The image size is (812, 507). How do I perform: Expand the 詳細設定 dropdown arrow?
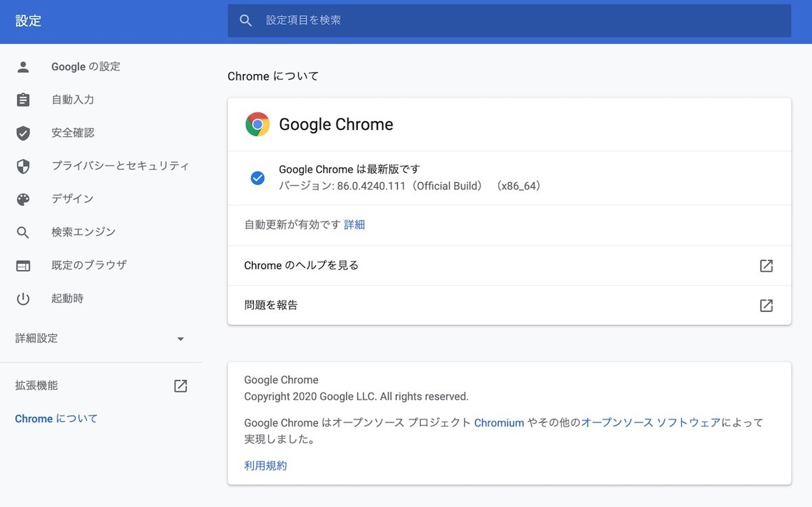click(x=181, y=338)
